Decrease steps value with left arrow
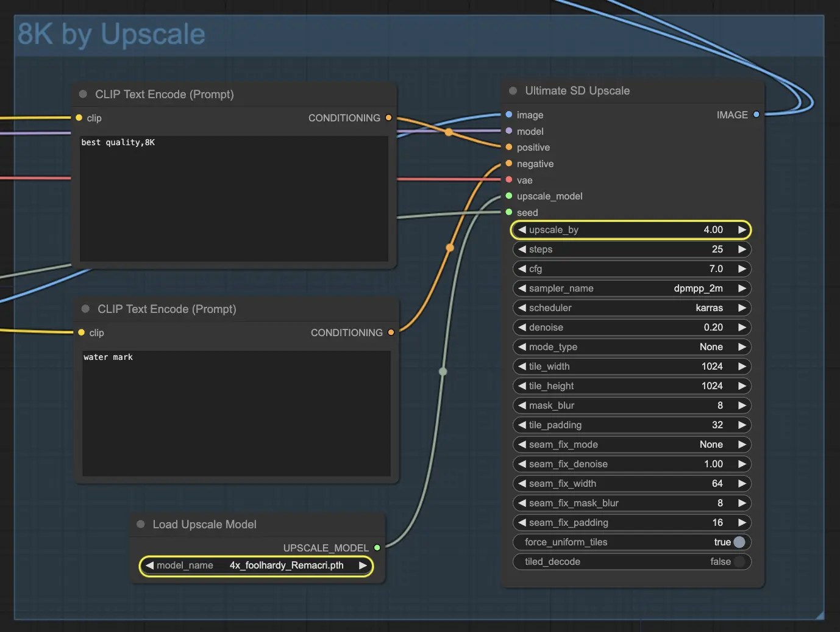The height and width of the screenshot is (632, 840). pyautogui.click(x=522, y=249)
